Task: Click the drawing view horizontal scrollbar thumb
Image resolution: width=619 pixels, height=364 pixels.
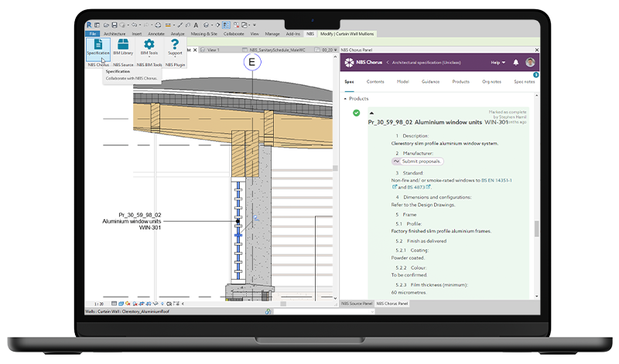Action: (283, 304)
